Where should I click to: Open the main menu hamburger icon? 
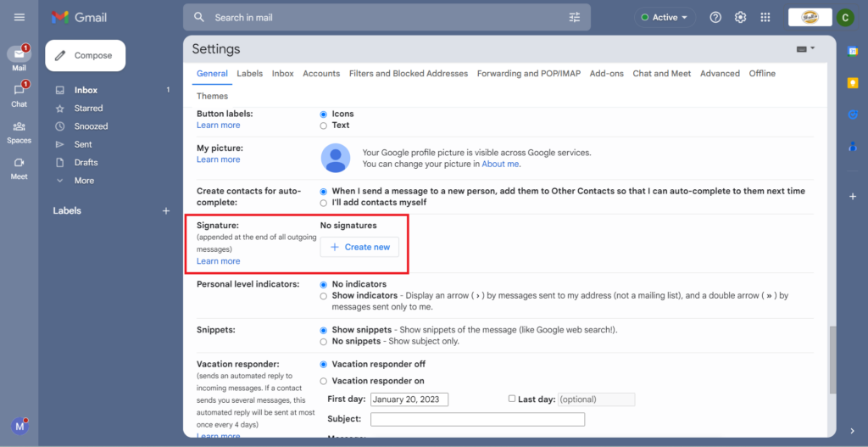coord(19,17)
